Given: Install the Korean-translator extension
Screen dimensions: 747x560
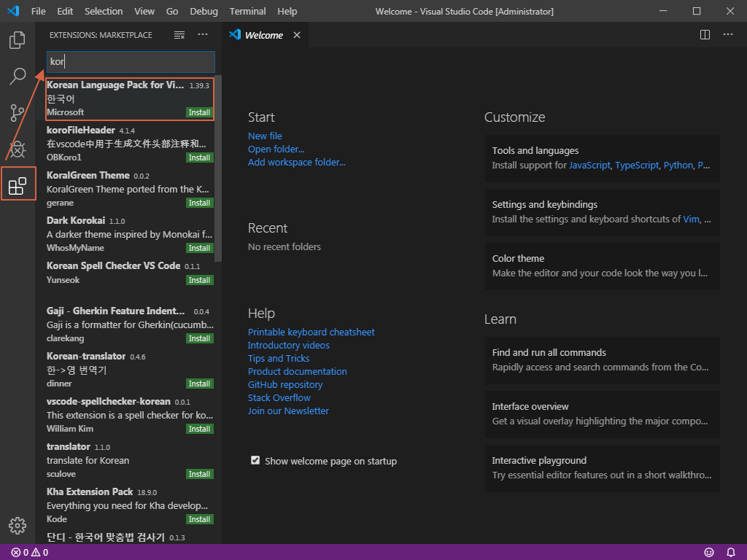Looking at the screenshot, I should point(199,384).
